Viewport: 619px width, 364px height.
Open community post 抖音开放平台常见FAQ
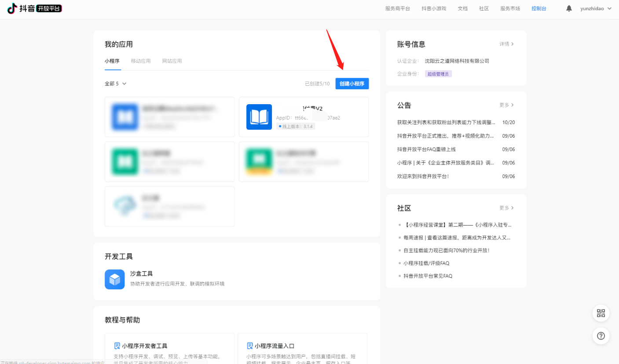pos(428,276)
